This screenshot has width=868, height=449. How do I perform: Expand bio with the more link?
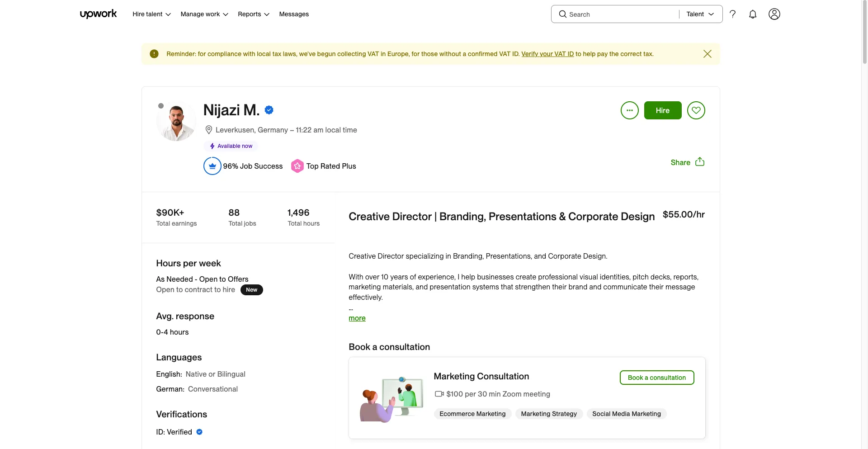357,318
